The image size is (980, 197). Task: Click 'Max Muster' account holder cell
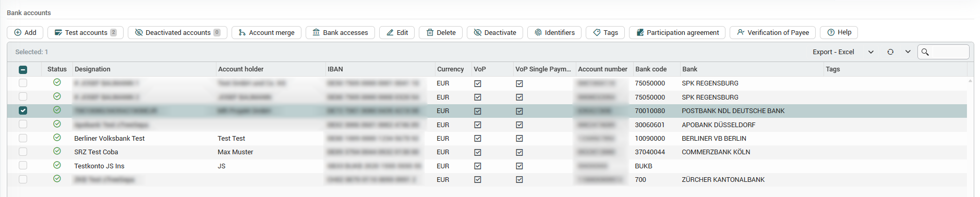[235, 152]
